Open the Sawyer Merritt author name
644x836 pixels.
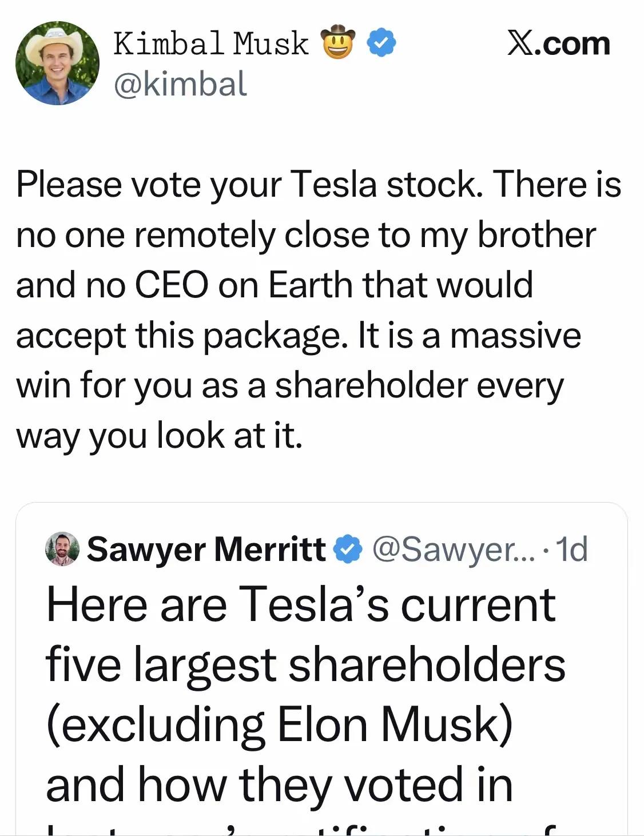206,549
